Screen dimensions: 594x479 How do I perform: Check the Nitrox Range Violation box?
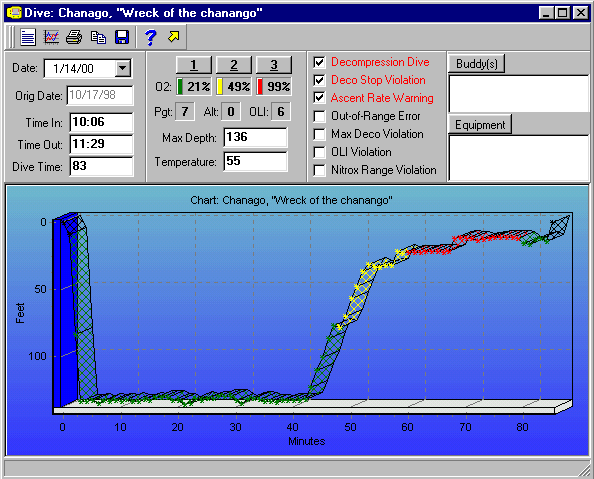coord(319,170)
